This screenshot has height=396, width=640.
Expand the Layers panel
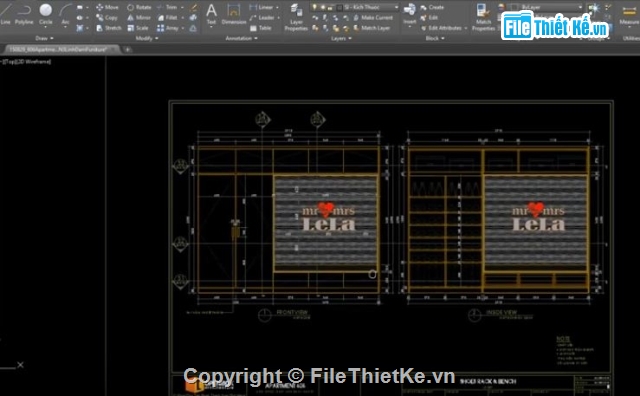341,38
